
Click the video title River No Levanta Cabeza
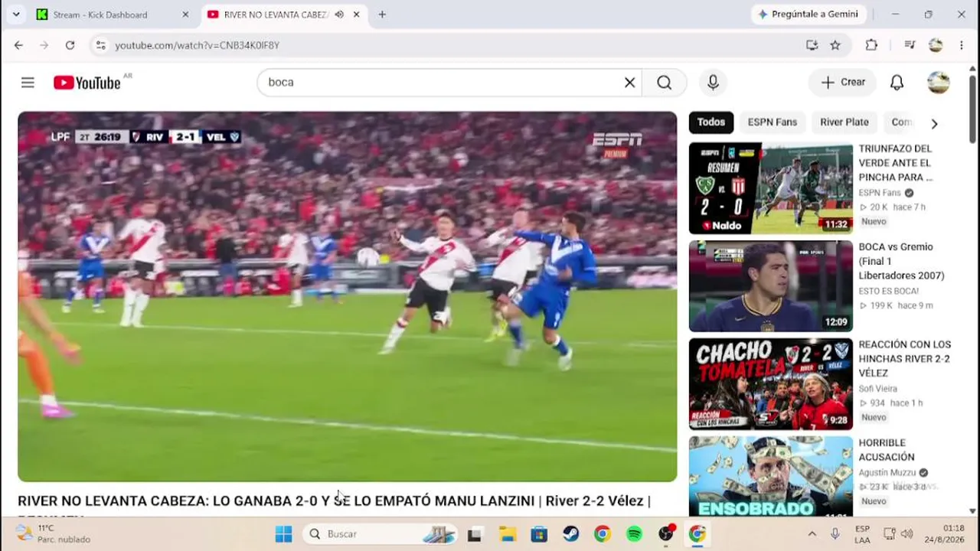coord(334,501)
